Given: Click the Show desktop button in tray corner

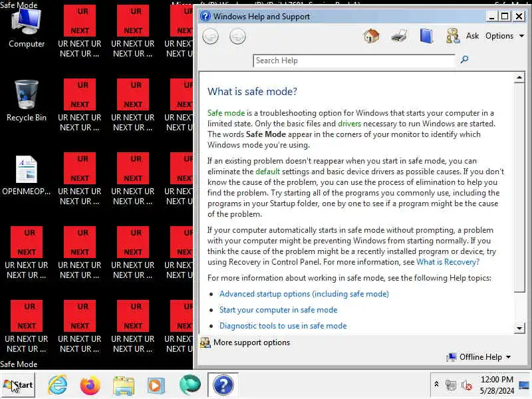Looking at the screenshot, I should pos(525,385).
